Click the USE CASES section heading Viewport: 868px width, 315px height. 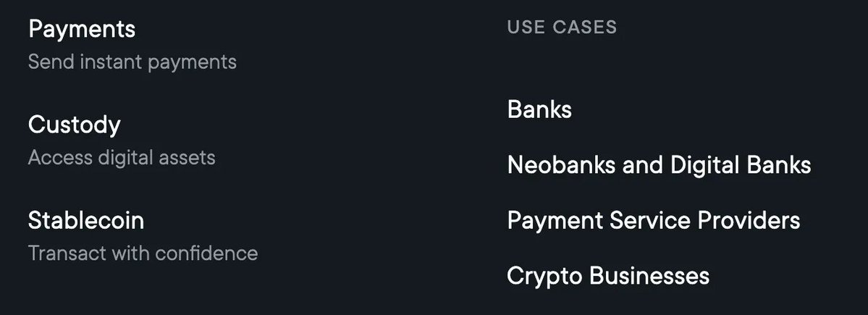(x=562, y=28)
